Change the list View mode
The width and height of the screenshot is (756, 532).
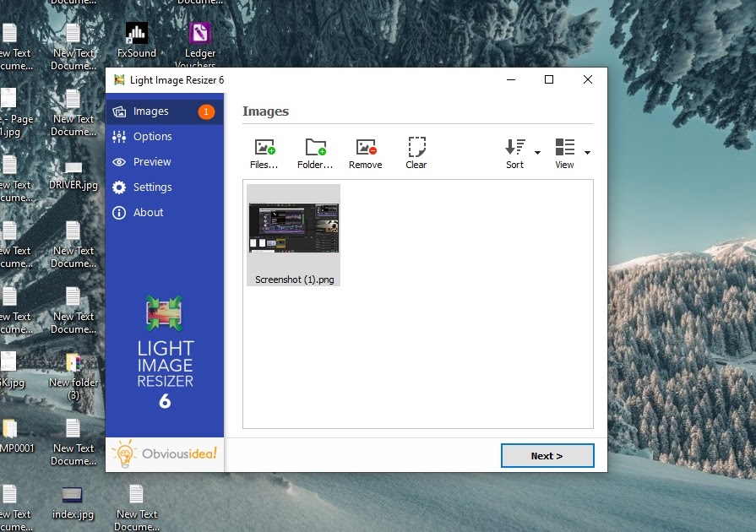tap(564, 154)
